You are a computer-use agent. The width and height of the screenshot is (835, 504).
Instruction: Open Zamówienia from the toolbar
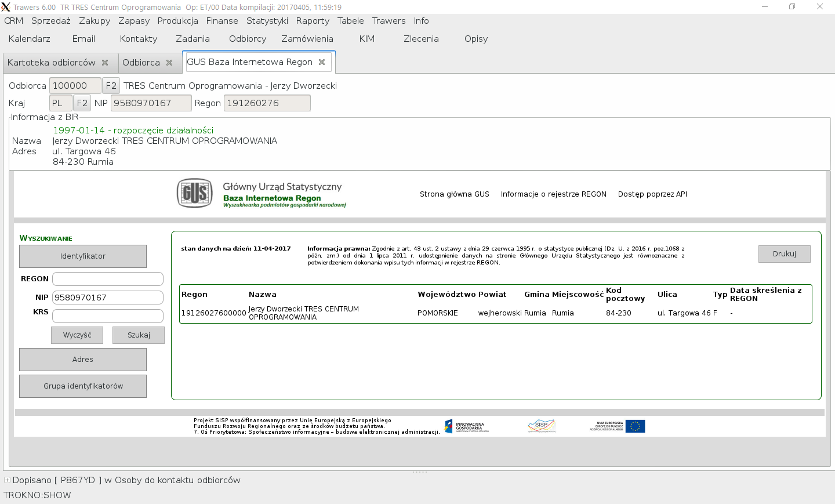coord(307,39)
